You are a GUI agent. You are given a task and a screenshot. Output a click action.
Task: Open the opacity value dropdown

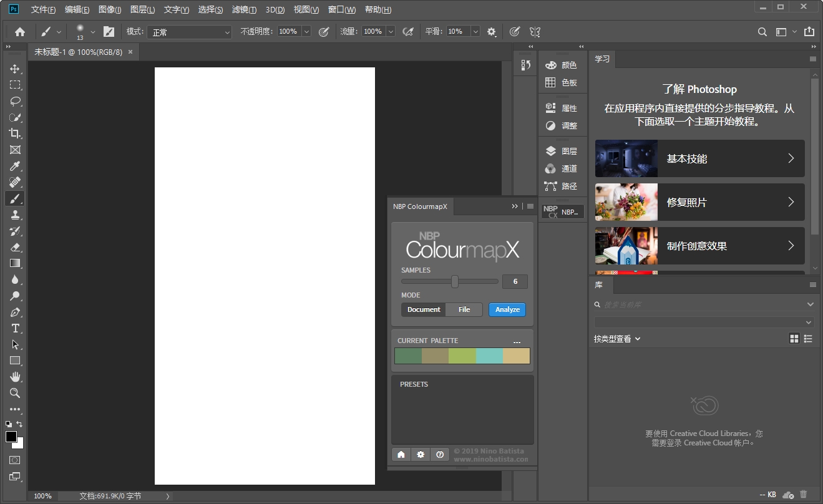306,31
